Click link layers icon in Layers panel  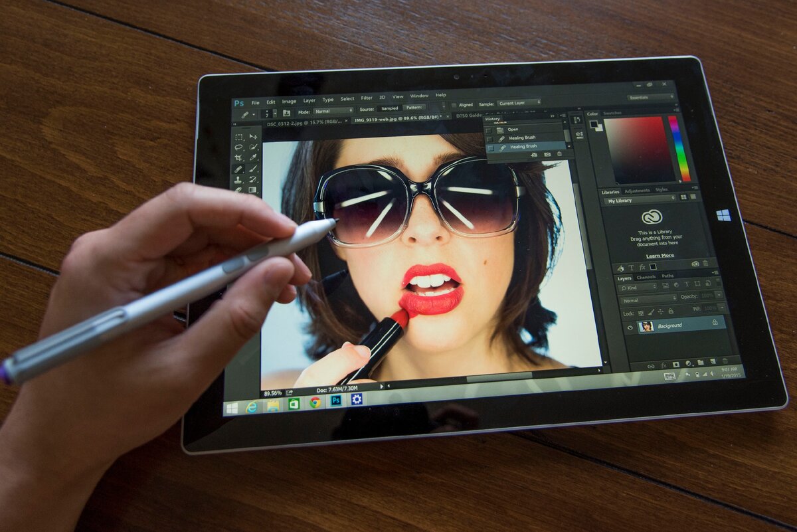[651, 366]
